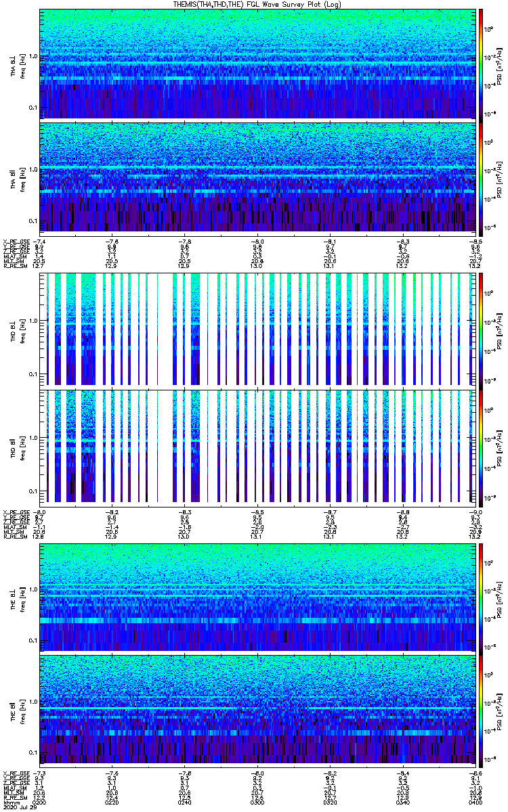The image size is (508, 812).
Task: Click the THD B-perpendicular PSD color bar
Action: (481, 330)
